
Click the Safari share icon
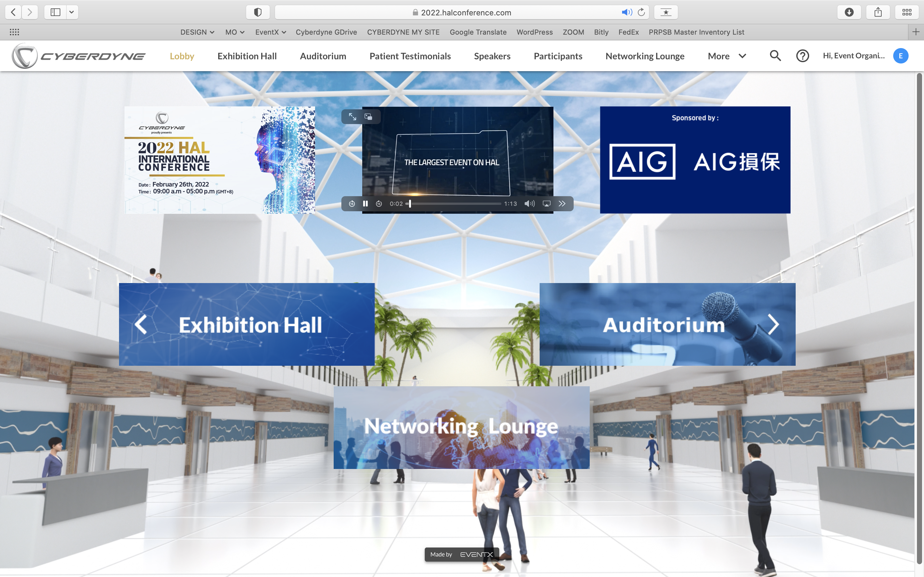[x=878, y=12]
